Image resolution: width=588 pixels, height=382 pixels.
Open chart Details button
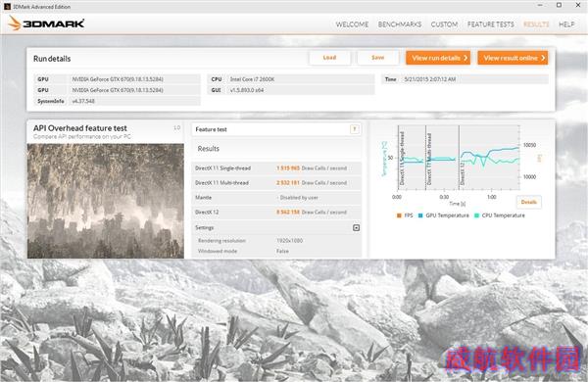pyautogui.click(x=529, y=202)
